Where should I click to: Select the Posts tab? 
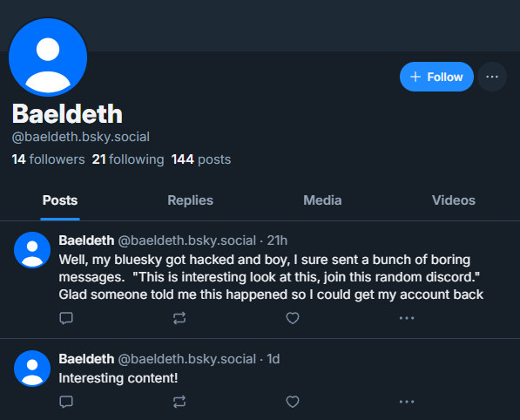coord(60,200)
